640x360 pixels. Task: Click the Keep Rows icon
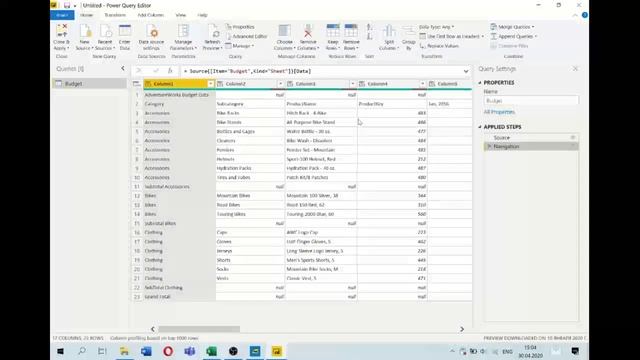point(333,31)
